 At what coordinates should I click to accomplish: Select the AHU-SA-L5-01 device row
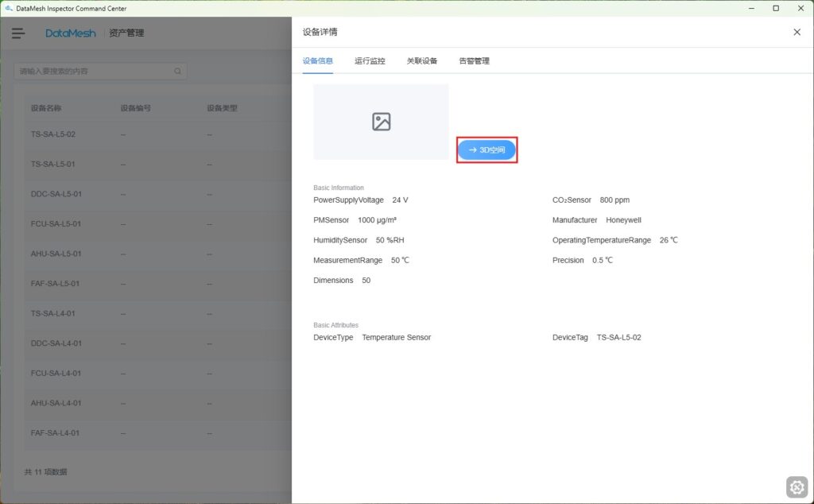tap(56, 254)
